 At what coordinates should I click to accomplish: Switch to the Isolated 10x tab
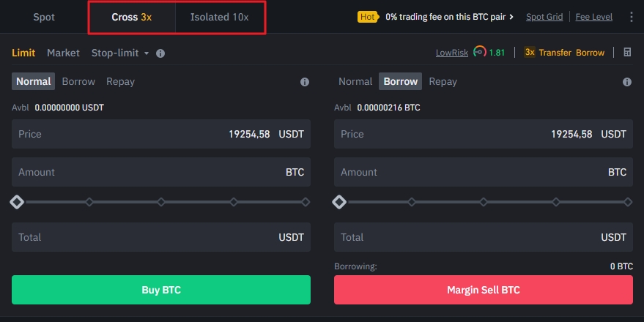pyautogui.click(x=219, y=17)
